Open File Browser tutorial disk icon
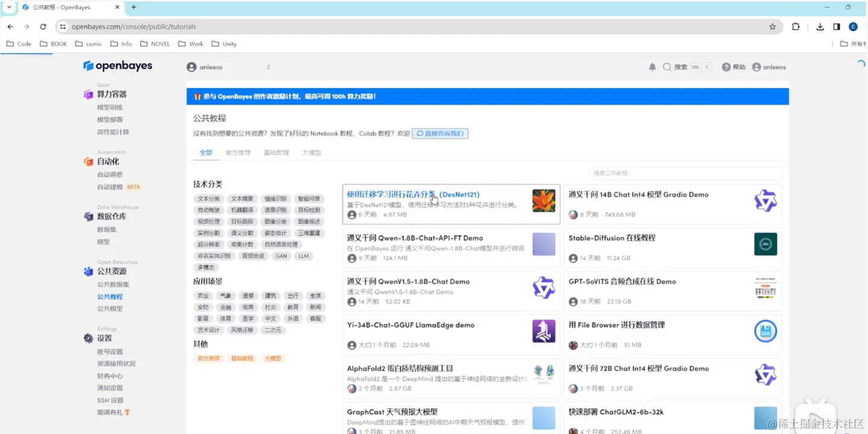This screenshot has height=434, width=868. click(766, 331)
